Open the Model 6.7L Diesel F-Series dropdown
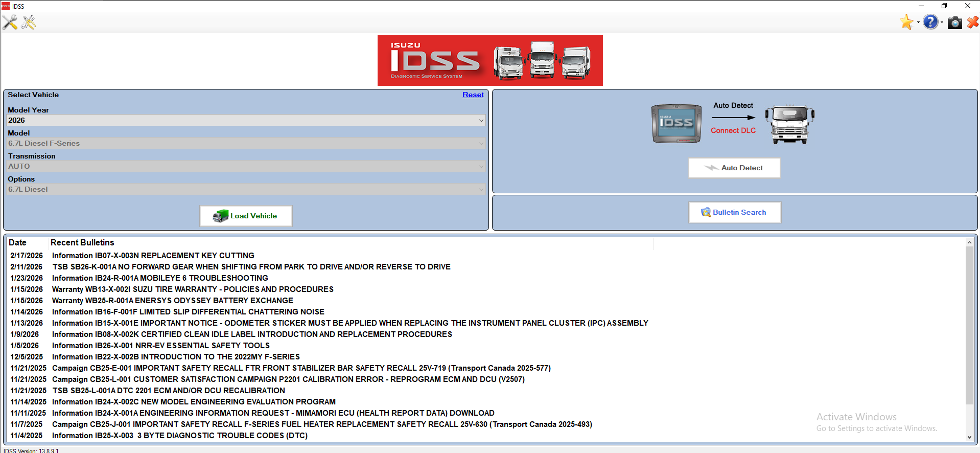 246,143
